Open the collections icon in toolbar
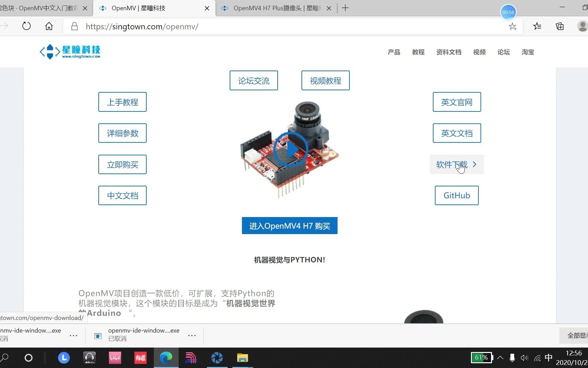588x368 pixels. coord(560,26)
